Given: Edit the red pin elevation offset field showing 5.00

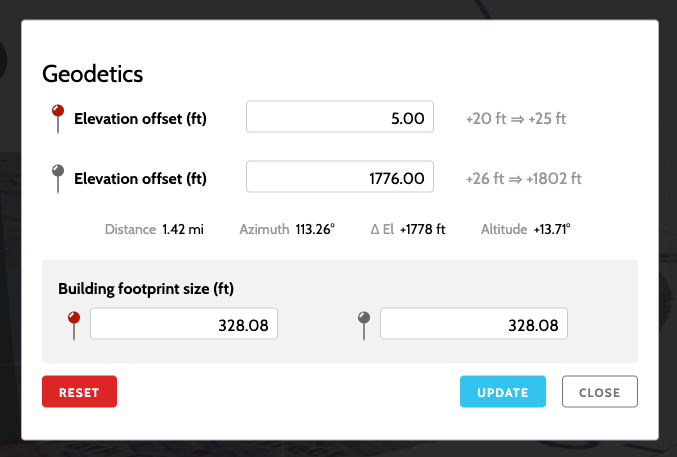Looking at the screenshot, I should (x=340, y=119).
